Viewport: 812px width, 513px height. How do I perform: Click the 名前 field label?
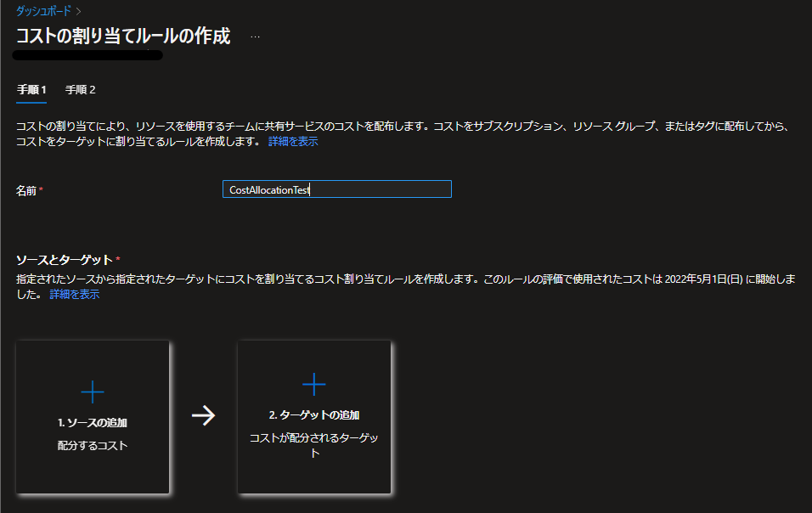pos(25,191)
